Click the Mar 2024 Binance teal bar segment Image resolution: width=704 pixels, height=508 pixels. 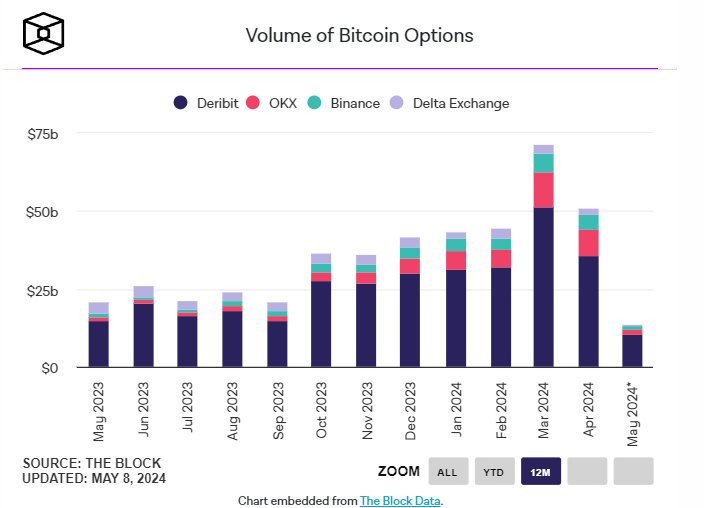coord(543,163)
